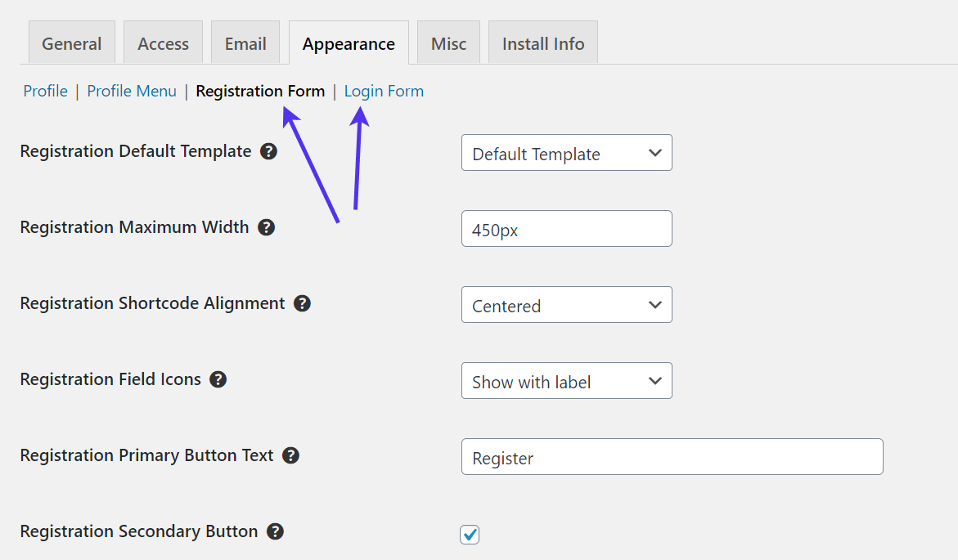
Task: Open the Registration Field Icons dropdown
Action: pos(566,380)
